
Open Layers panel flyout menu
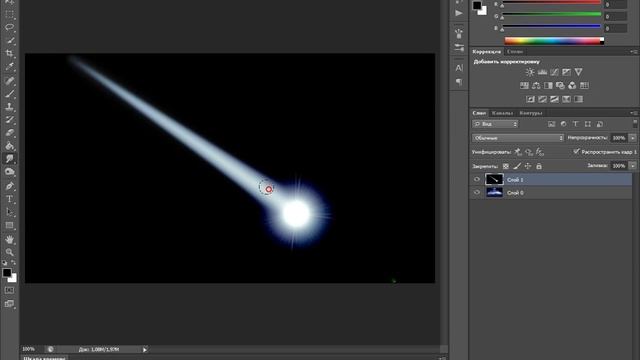click(634, 113)
